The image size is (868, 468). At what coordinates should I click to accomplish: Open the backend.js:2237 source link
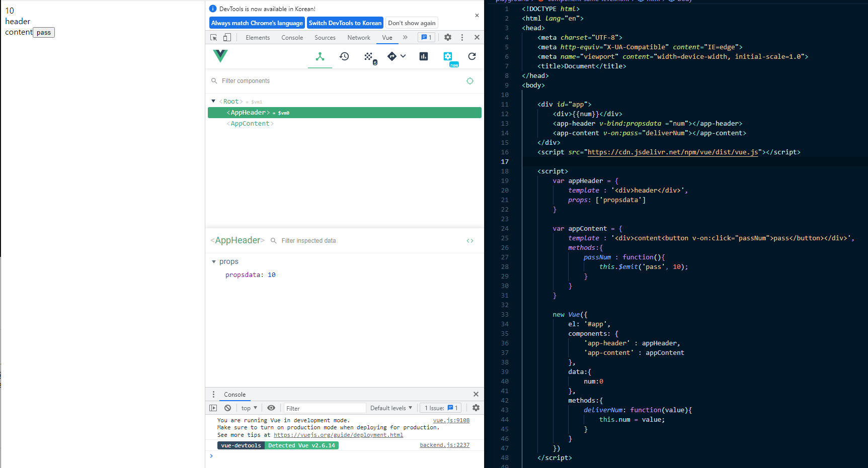(x=445, y=445)
